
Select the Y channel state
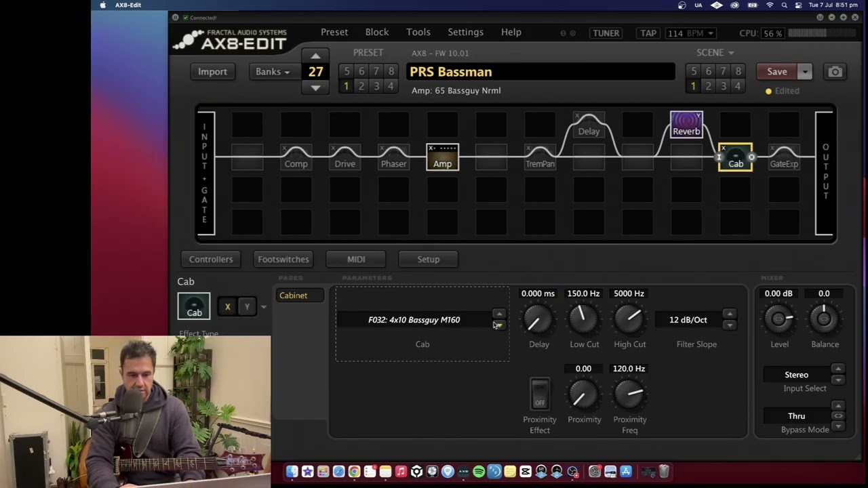(x=247, y=307)
